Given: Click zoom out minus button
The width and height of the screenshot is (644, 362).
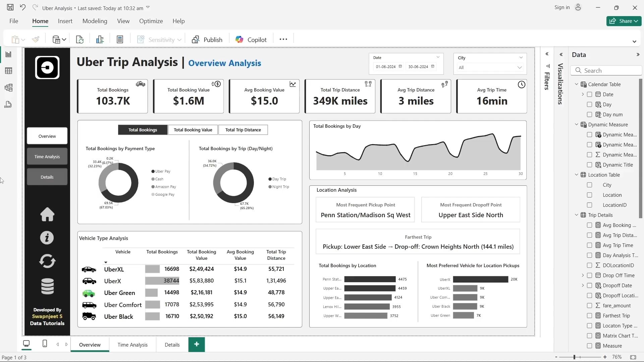Looking at the screenshot, I should click(556, 357).
